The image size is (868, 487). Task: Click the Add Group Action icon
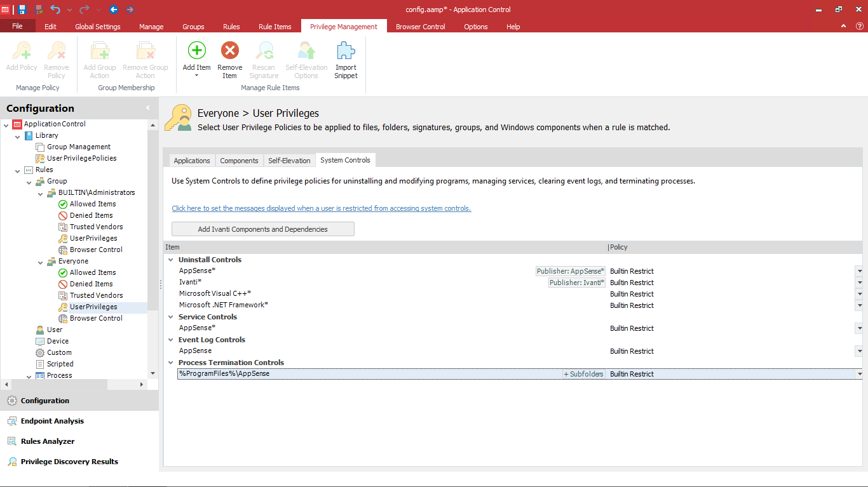pos(100,51)
